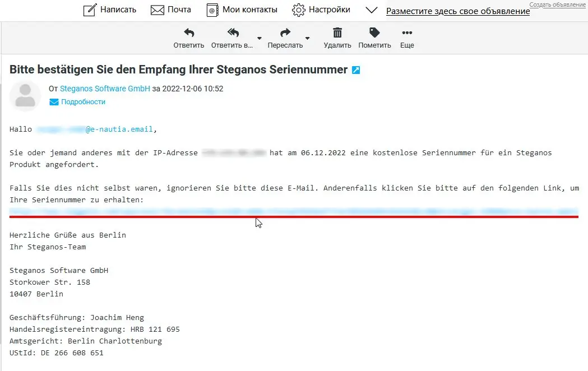Click the Написать label text
The width and height of the screenshot is (588, 371).
(118, 10)
